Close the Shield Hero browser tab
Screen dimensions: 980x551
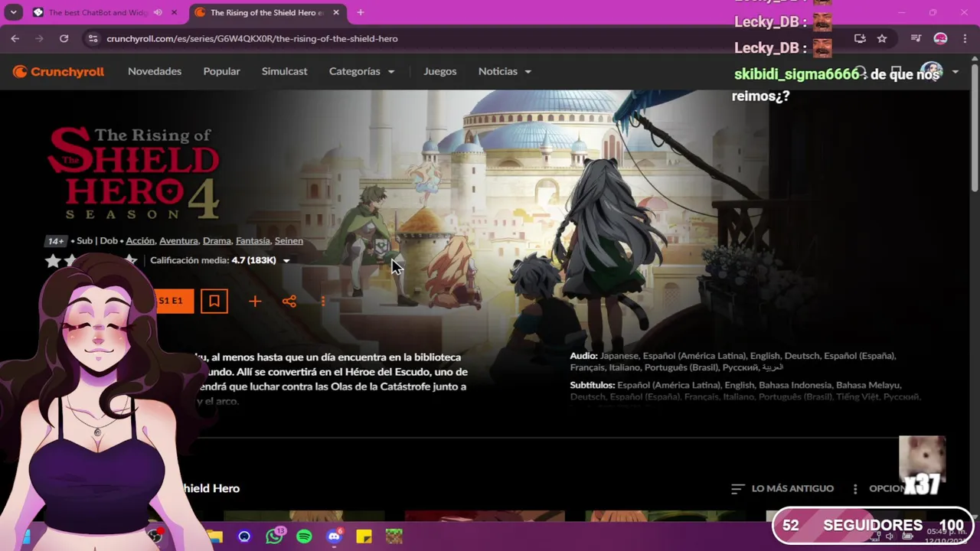coord(336,12)
